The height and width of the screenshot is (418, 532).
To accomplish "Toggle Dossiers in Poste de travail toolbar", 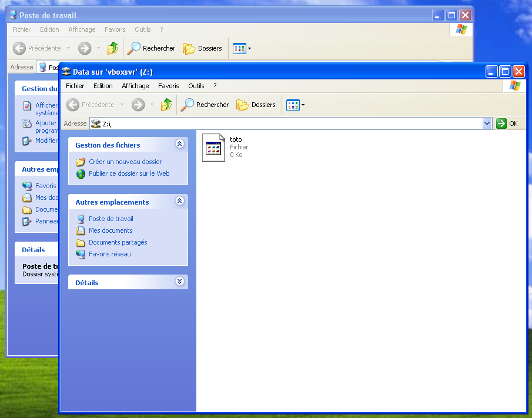I will point(202,48).
